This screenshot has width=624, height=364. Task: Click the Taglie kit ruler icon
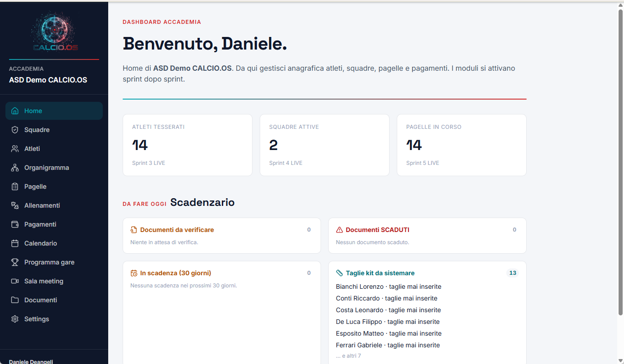click(340, 273)
